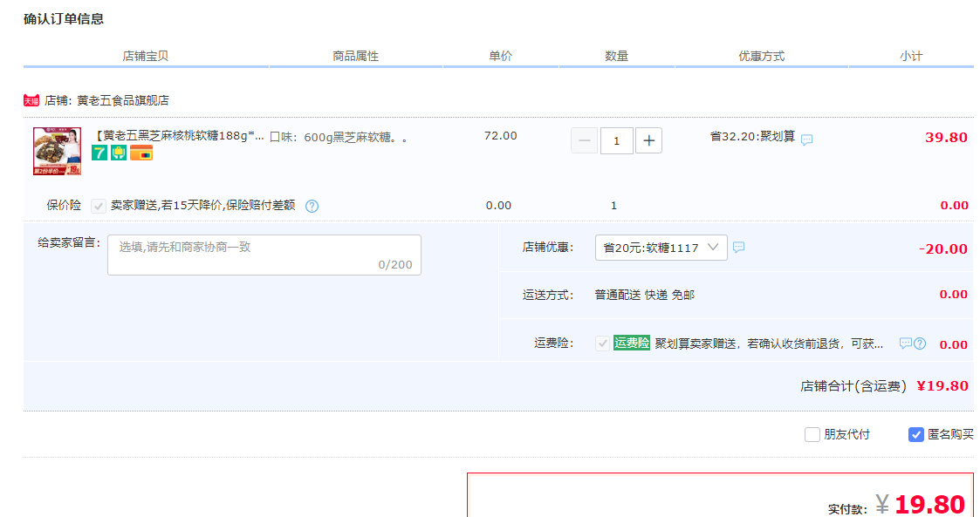Screen dimensions: 980x517
Task: Click the quantity input field showing 1
Action: [x=616, y=140]
